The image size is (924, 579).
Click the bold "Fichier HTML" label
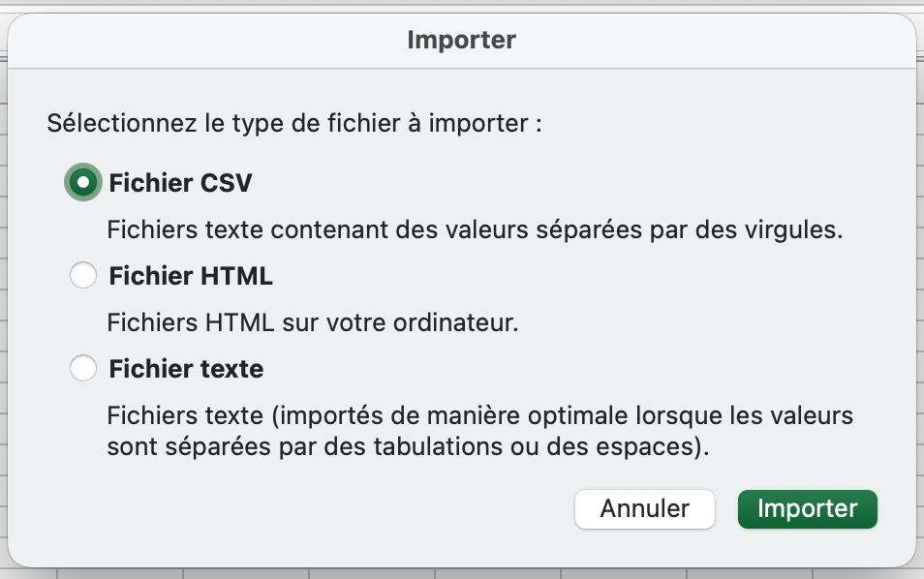(x=191, y=276)
